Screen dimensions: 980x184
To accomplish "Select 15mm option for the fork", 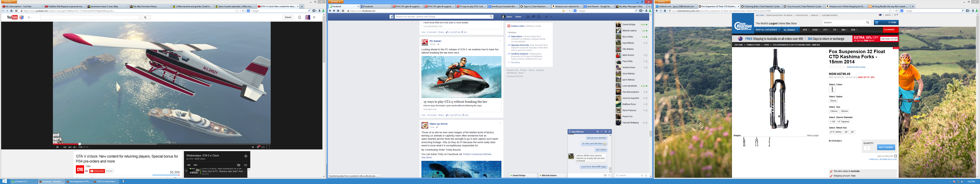I will tap(833, 101).
